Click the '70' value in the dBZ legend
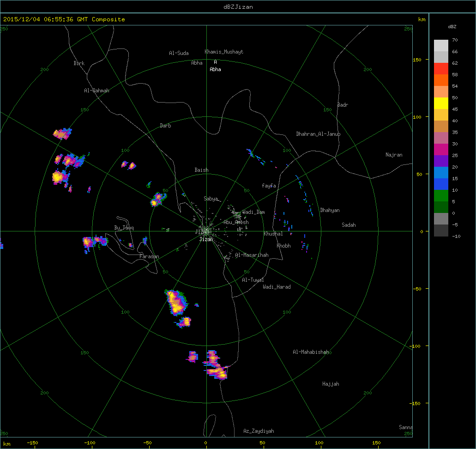 click(x=455, y=40)
